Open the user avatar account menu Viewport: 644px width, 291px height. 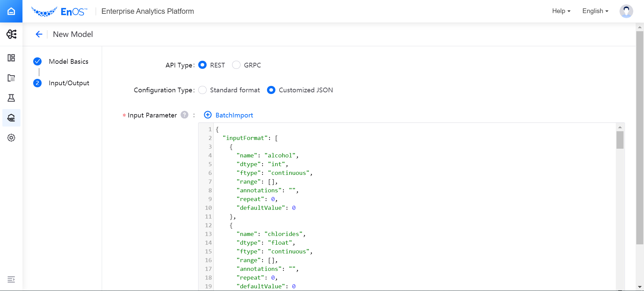click(626, 11)
